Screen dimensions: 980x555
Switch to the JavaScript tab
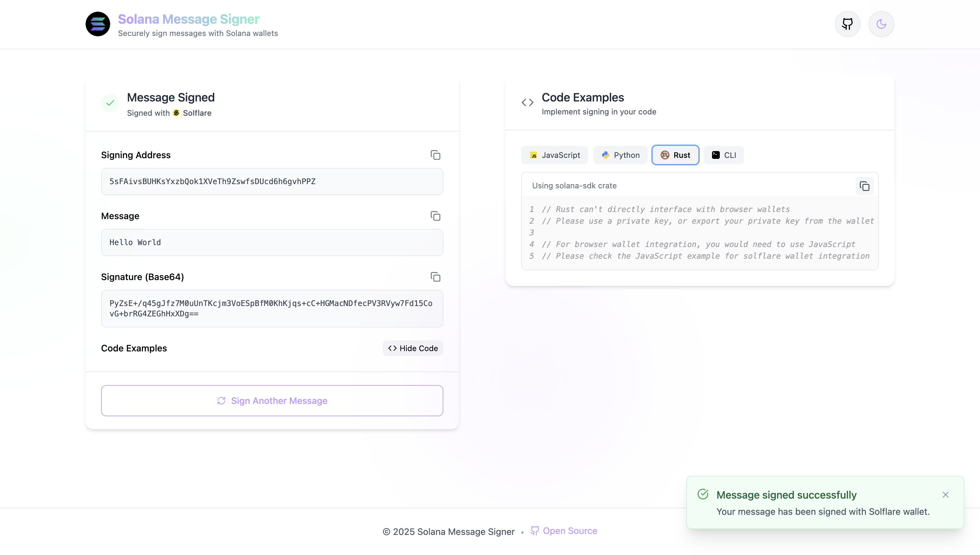point(554,155)
